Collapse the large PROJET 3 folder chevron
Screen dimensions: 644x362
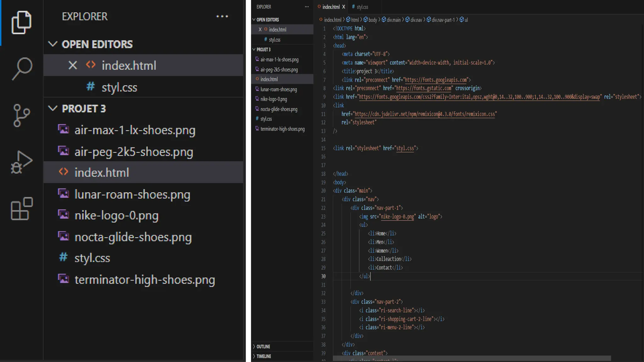[x=53, y=108]
